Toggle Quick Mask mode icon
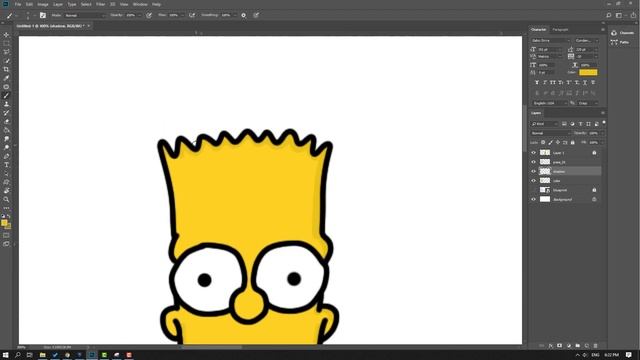 (6, 236)
